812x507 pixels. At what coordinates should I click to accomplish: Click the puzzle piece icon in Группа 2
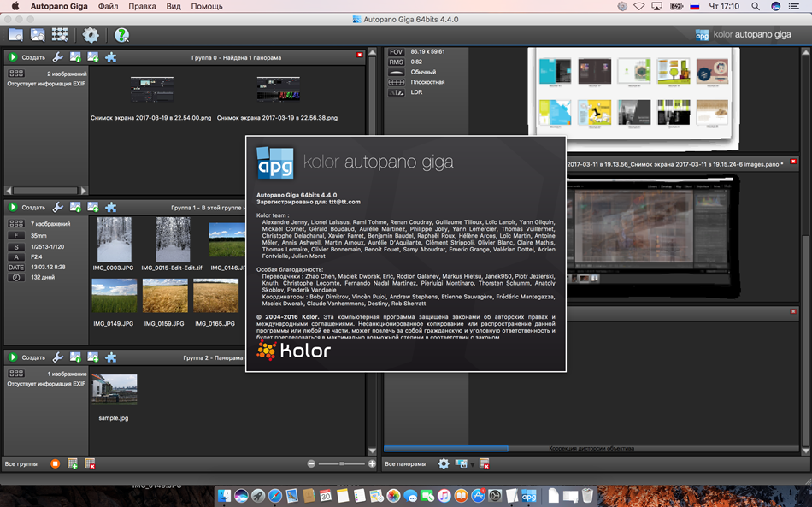point(110,357)
